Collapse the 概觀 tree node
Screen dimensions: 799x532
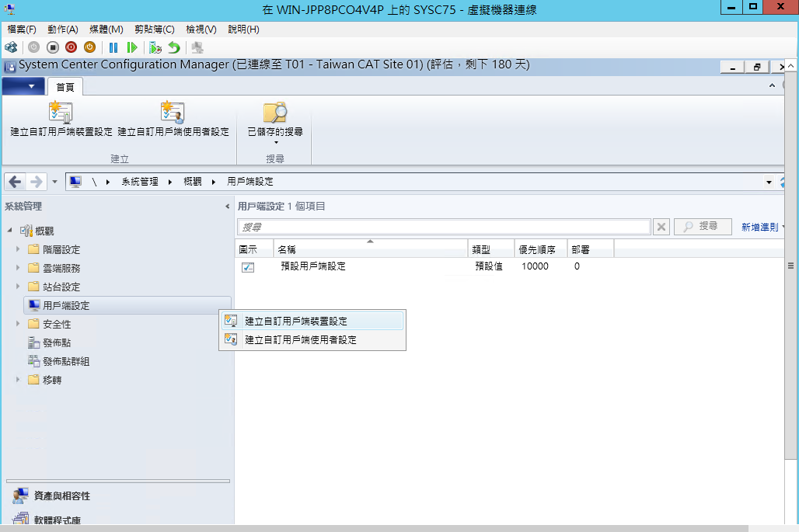click(9, 230)
